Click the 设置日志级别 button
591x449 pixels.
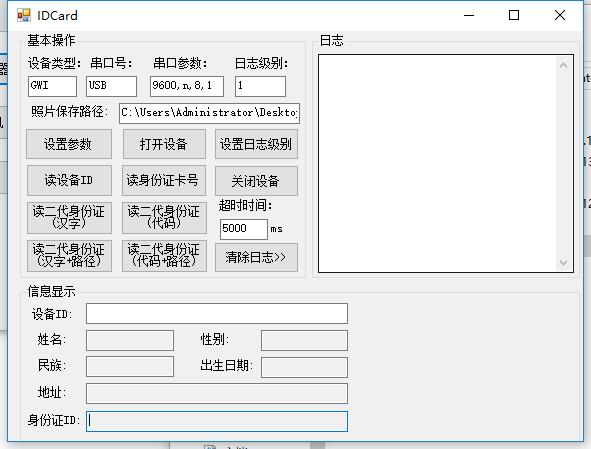point(256,144)
